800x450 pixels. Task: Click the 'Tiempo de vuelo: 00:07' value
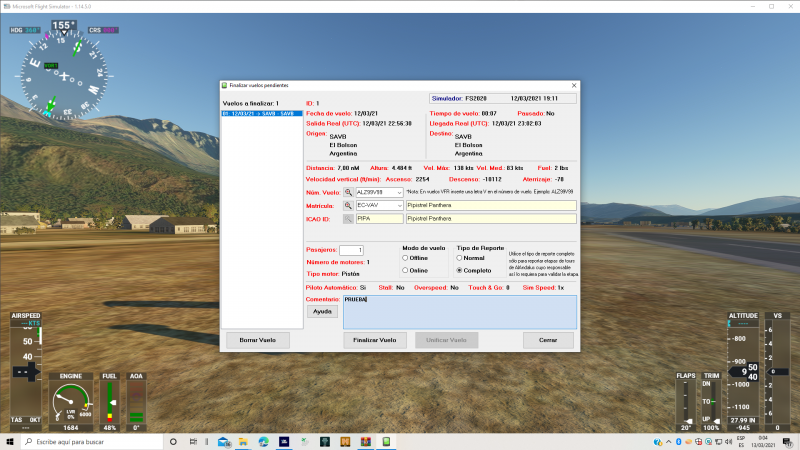tap(463, 113)
